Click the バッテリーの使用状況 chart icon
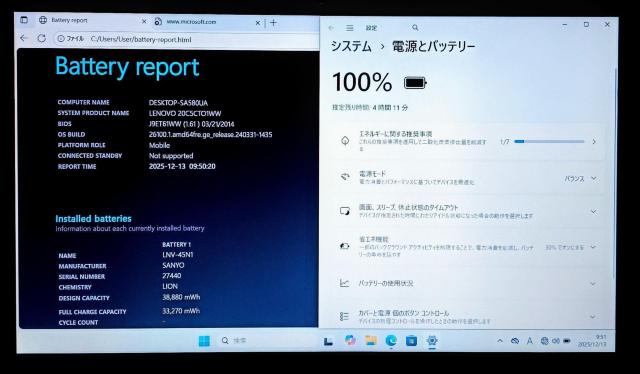This screenshot has height=374, width=640. (x=344, y=283)
